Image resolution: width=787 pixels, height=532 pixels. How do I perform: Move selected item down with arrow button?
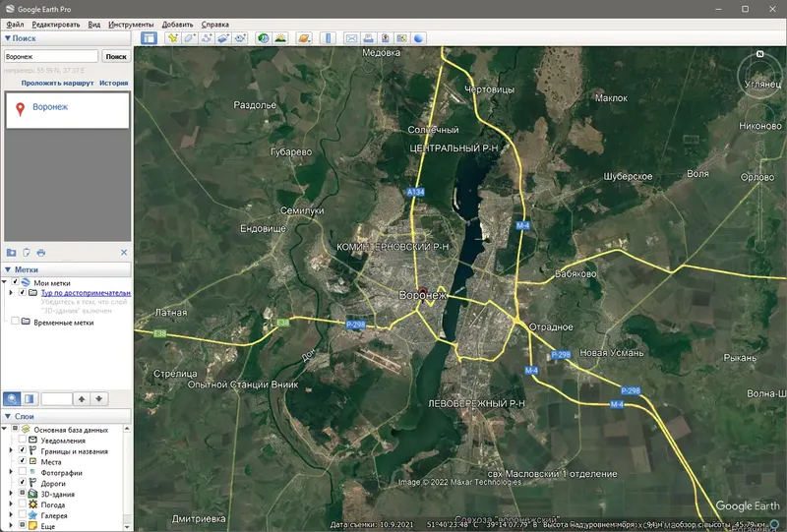(99, 399)
